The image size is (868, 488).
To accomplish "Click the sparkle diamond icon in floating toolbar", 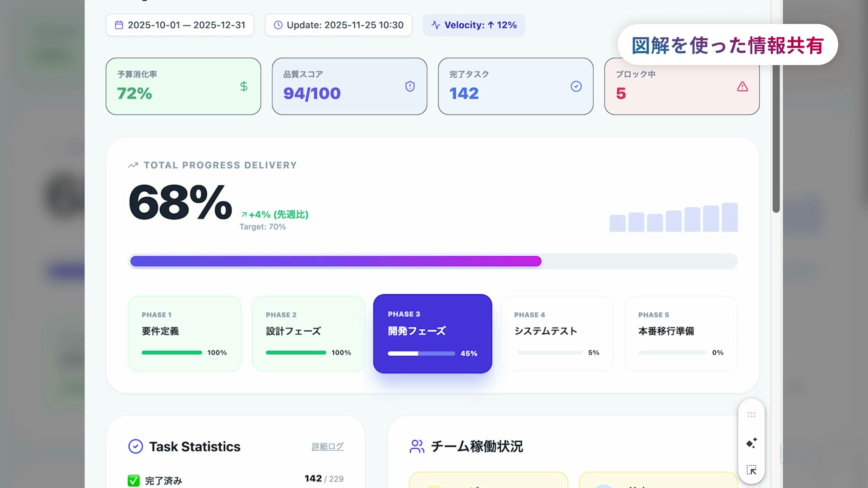I will point(751,443).
